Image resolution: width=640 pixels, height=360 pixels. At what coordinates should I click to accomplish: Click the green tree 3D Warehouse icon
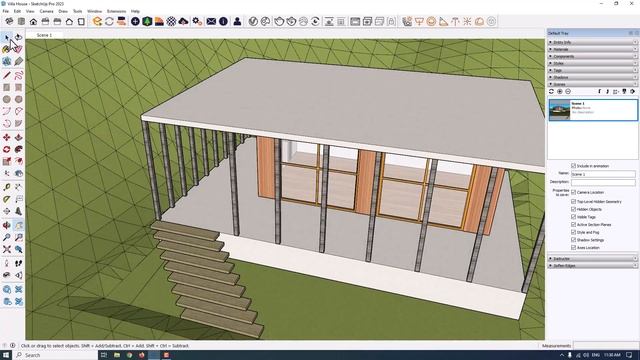tap(147, 22)
